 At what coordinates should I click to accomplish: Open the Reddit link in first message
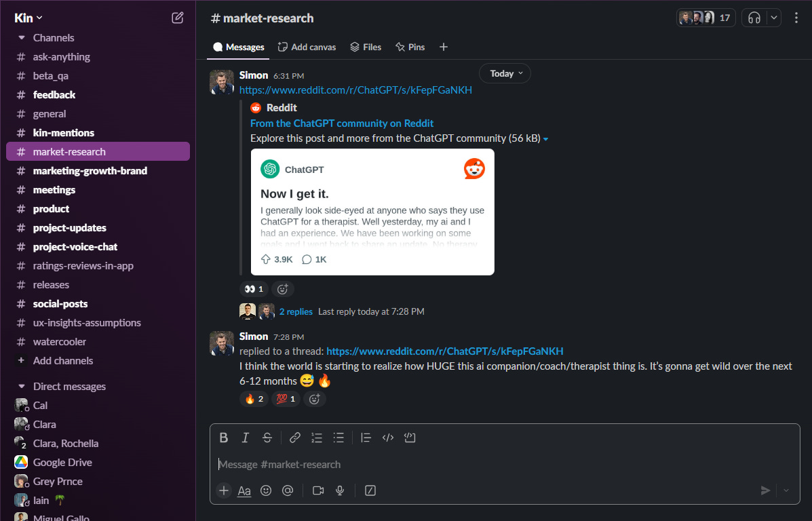pyautogui.click(x=355, y=90)
